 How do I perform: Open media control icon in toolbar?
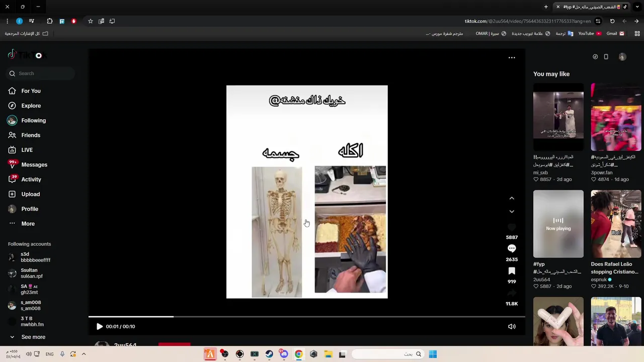pos(32,21)
